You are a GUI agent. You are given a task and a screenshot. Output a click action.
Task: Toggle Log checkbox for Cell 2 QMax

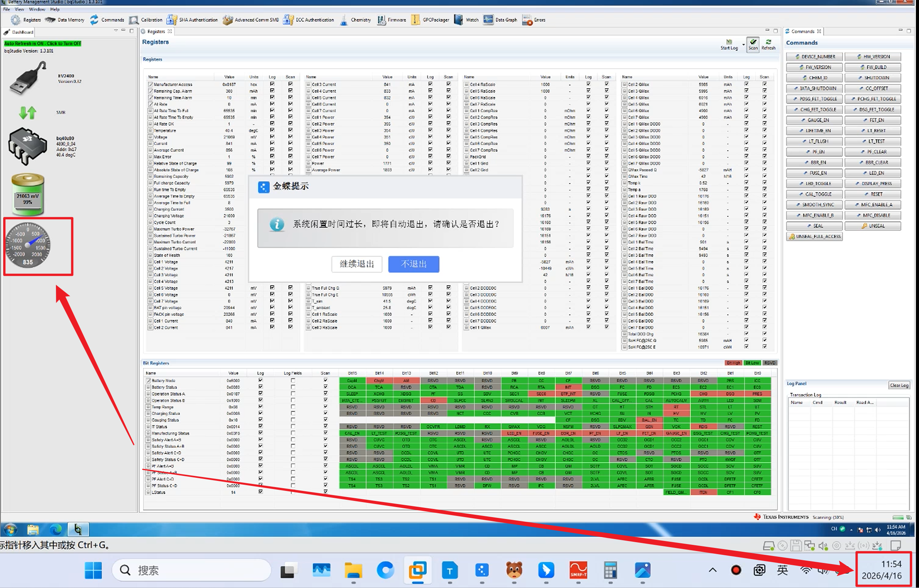[746, 84]
